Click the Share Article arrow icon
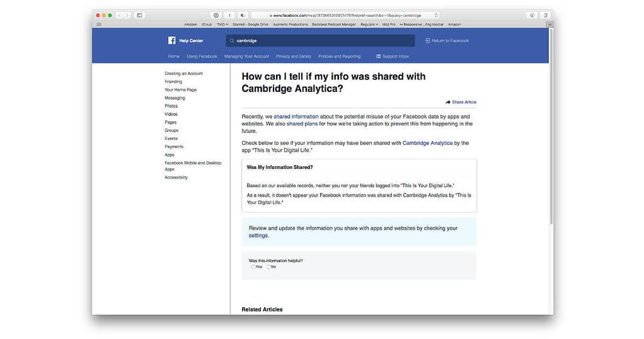Screen dimensions: 644x339 tap(448, 102)
